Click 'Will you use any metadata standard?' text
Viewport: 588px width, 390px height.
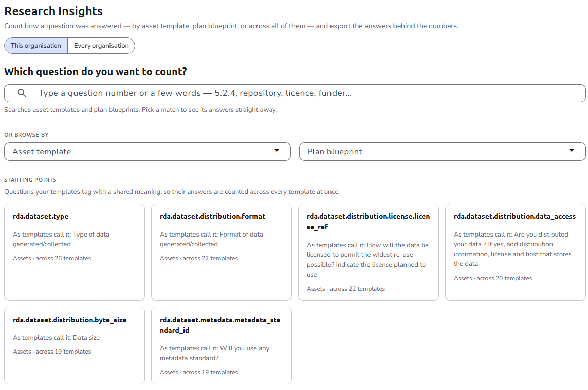pyautogui.click(x=214, y=353)
